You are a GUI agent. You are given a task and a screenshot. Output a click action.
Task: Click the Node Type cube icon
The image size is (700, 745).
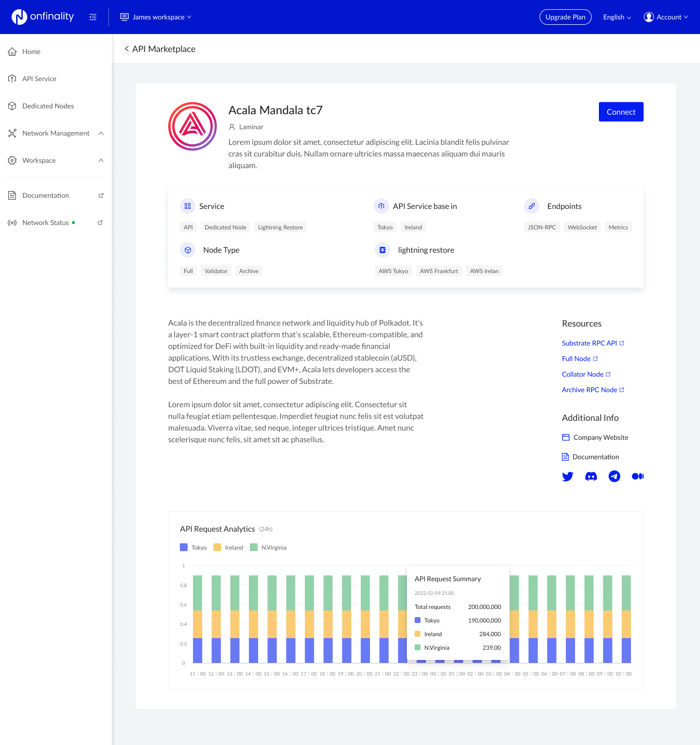188,250
